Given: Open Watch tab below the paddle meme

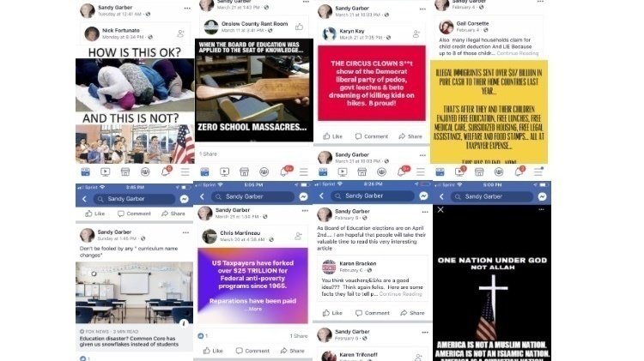Looking at the screenshot, I should point(224,171).
